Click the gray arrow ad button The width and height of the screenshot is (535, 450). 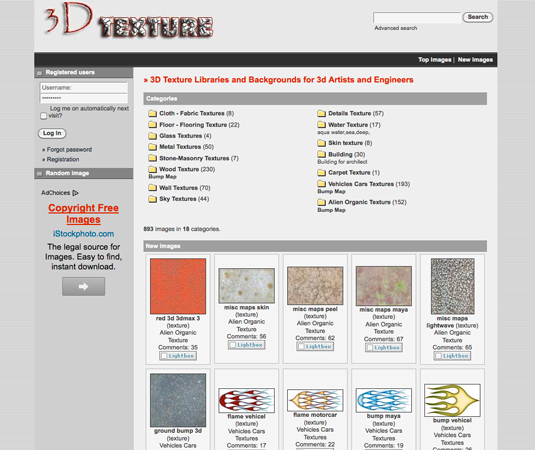tap(84, 286)
